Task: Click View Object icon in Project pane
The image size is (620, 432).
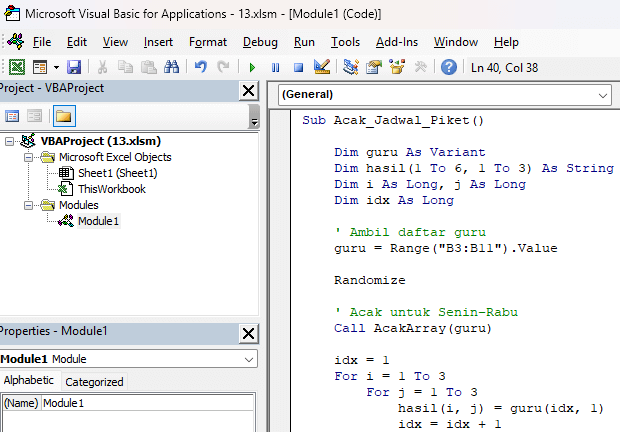Action: [x=34, y=116]
